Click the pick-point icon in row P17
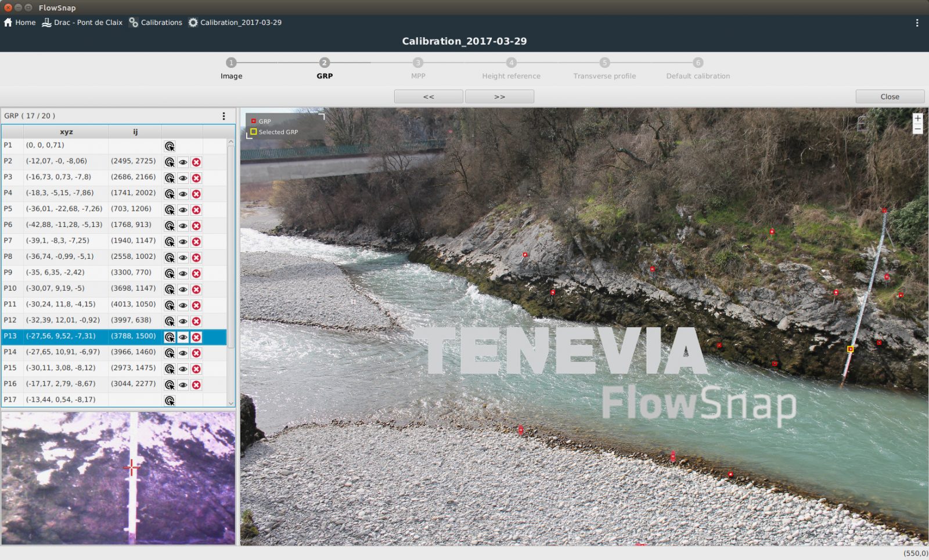929x560 pixels. click(x=170, y=400)
